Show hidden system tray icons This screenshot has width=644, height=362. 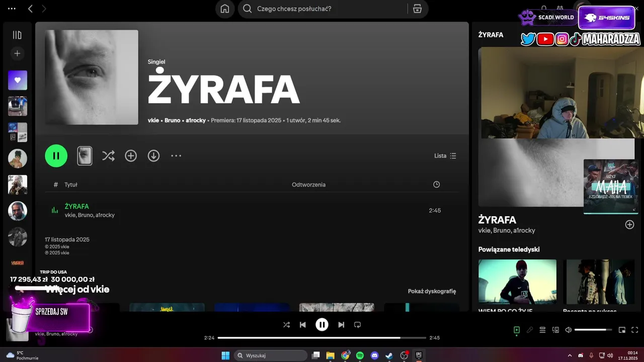coord(570,355)
